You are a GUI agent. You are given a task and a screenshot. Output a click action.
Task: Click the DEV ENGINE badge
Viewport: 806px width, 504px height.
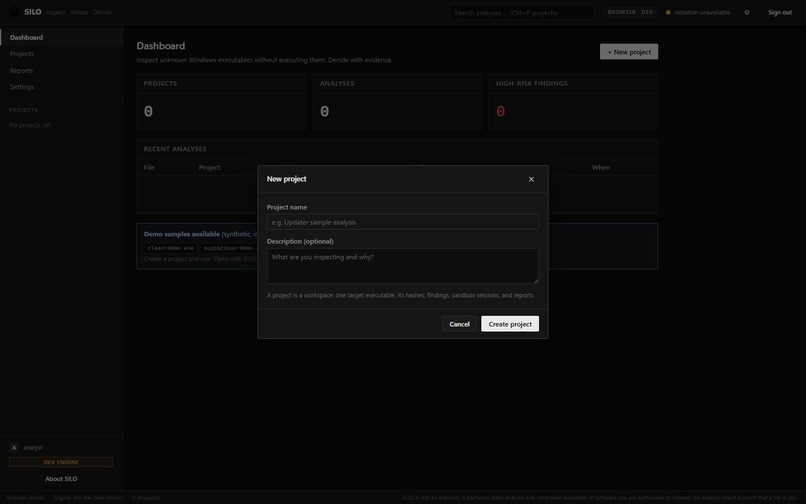point(61,462)
